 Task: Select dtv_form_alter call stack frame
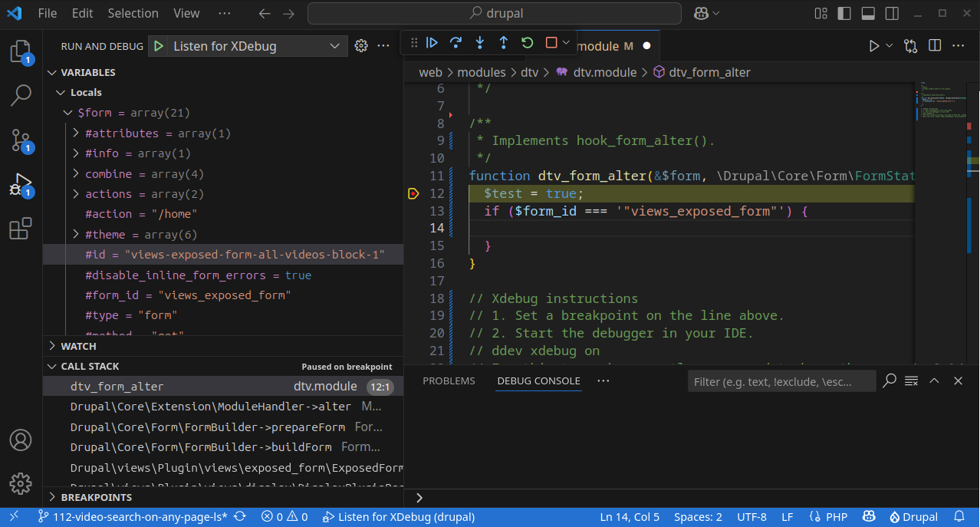223,387
